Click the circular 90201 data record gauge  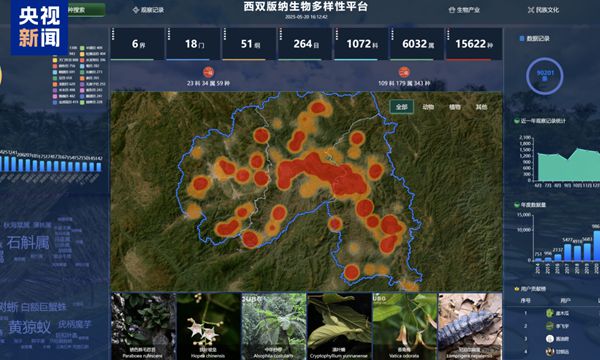(x=545, y=76)
